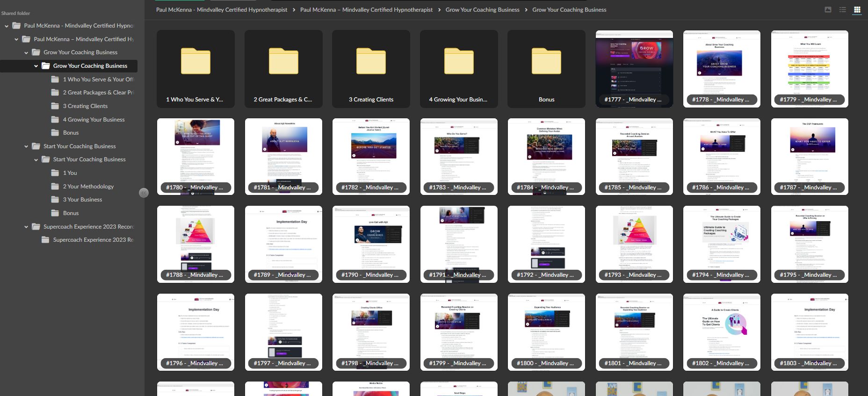Screen dimensions: 868x396
Task: Collapse selected 'Grow Your Coaching Business' subfolder node
Action: (36, 66)
